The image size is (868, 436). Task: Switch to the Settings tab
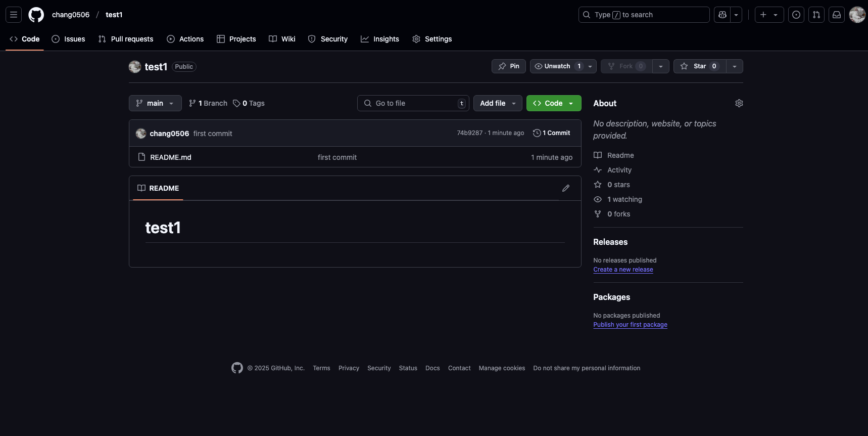point(432,39)
